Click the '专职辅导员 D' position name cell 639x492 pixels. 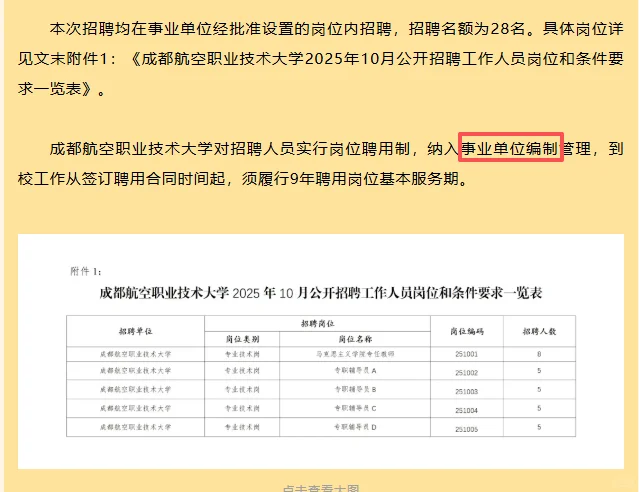tap(355, 427)
